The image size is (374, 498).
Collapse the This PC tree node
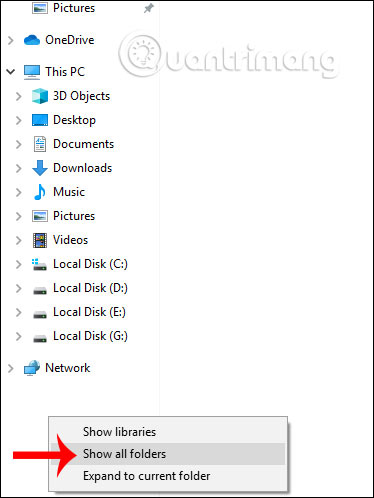11,71
